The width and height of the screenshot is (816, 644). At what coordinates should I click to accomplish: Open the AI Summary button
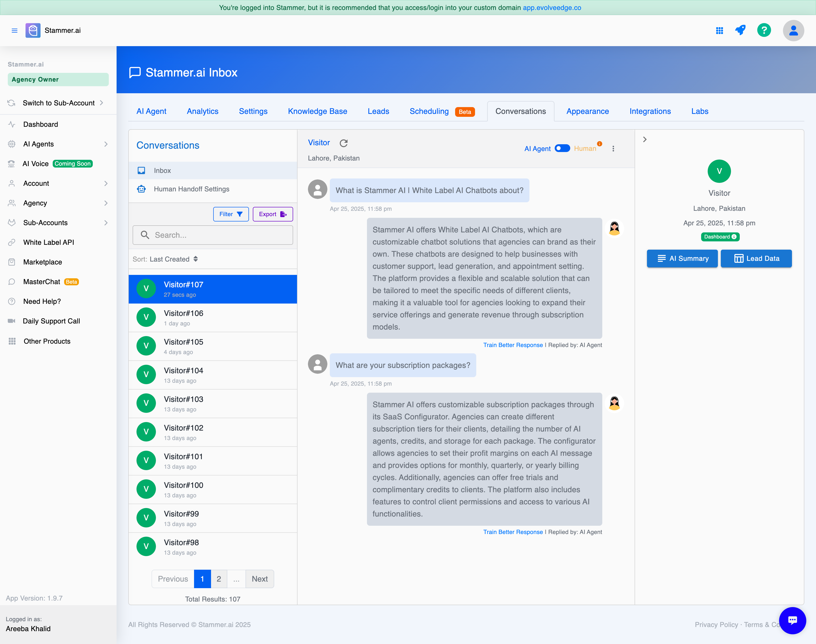coord(682,258)
